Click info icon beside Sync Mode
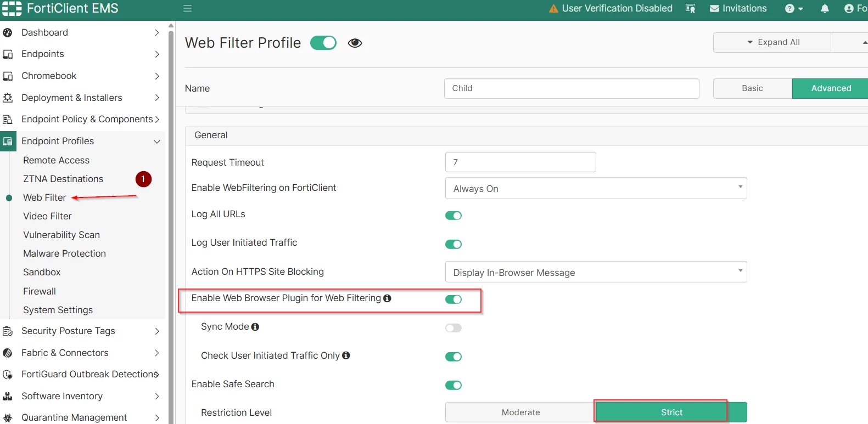Image resolution: width=868 pixels, height=424 pixels. tap(255, 326)
